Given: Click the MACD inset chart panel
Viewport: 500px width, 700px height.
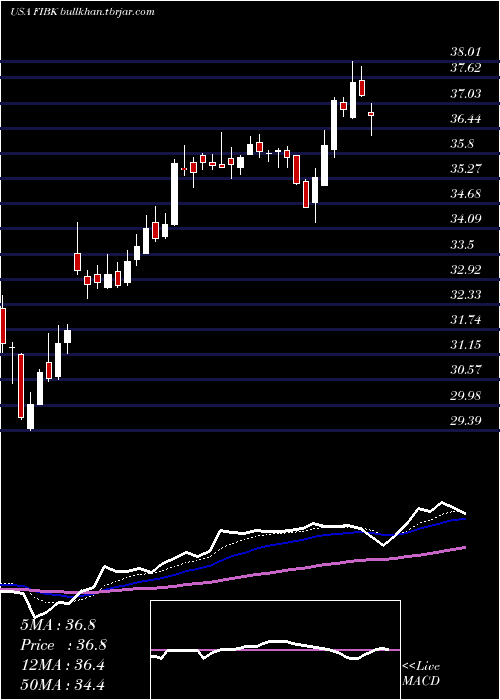Looking at the screenshot, I should (275, 650).
